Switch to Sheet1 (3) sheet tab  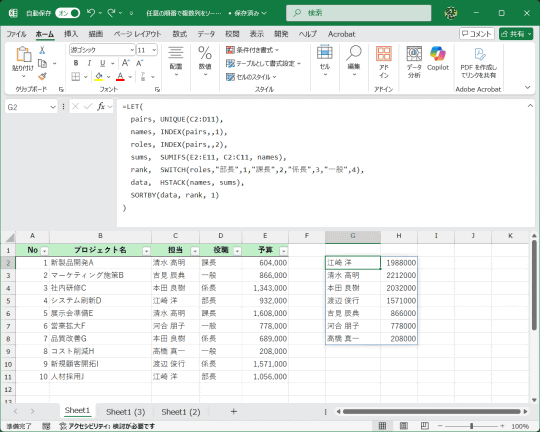point(125,412)
